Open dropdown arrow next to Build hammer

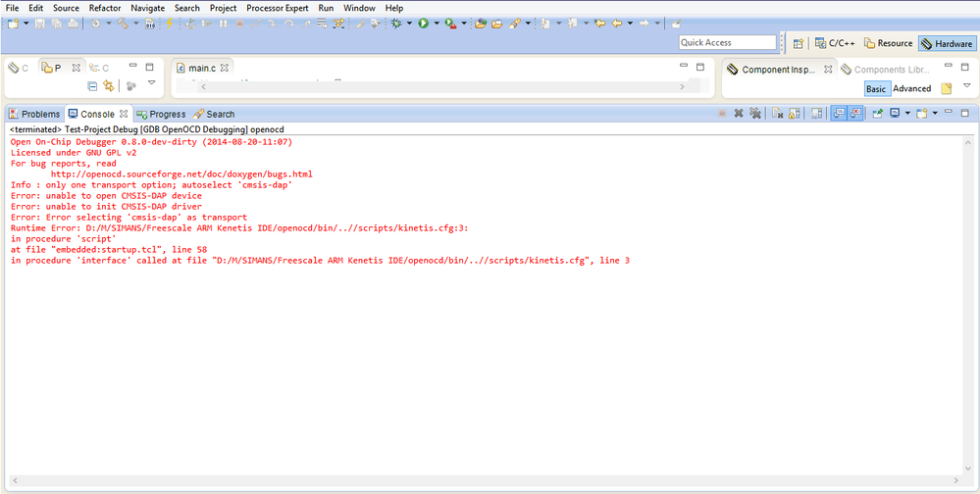pyautogui.click(x=135, y=24)
